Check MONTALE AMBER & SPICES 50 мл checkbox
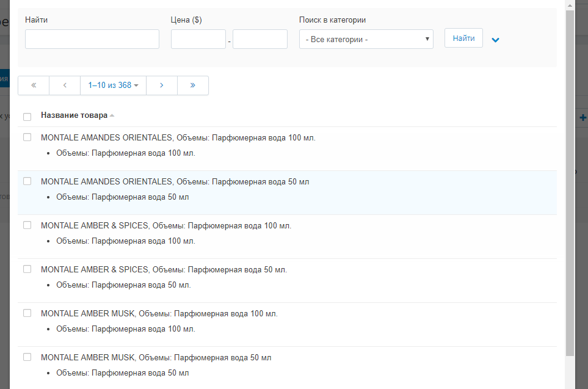The height and width of the screenshot is (389, 588). tap(27, 269)
